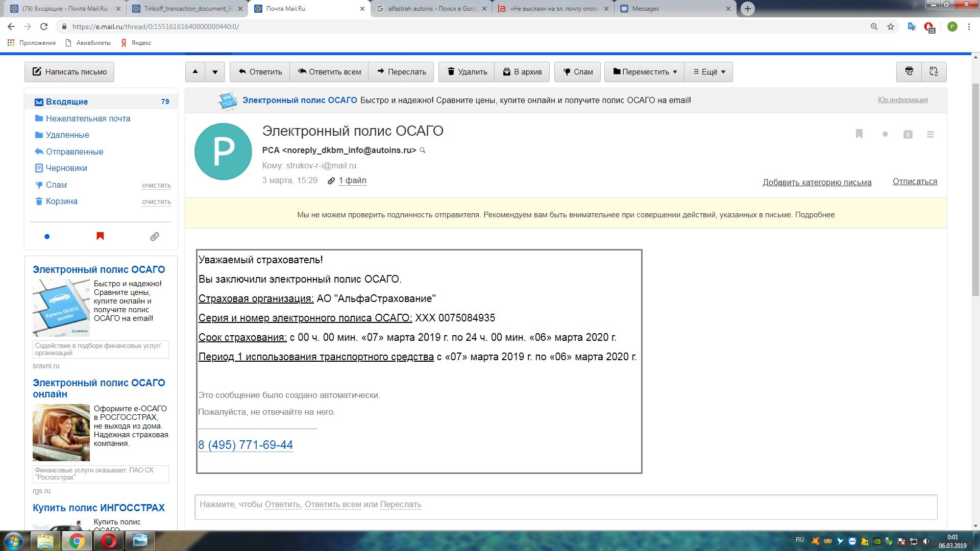Click sender avatar with letter P
This screenshot has width=980, height=551.
coord(223,152)
